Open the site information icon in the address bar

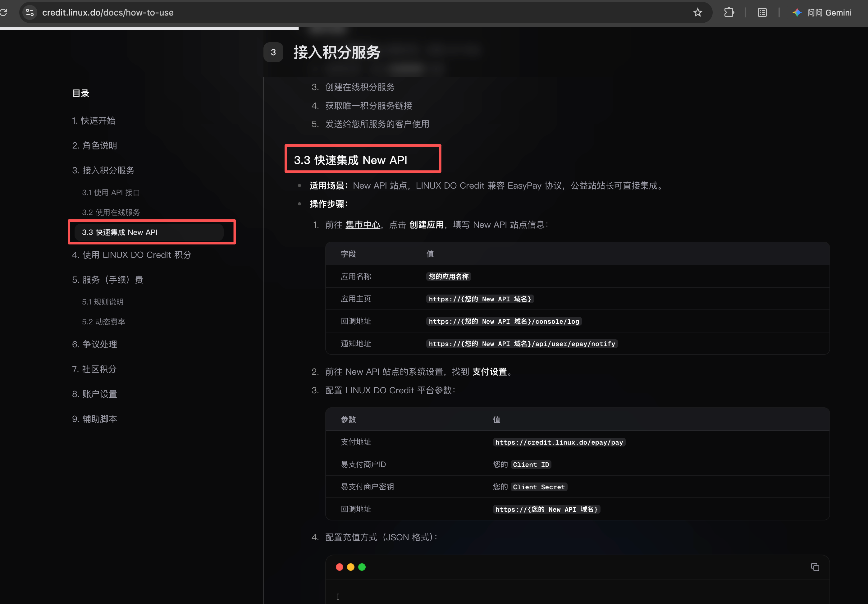pyautogui.click(x=30, y=12)
